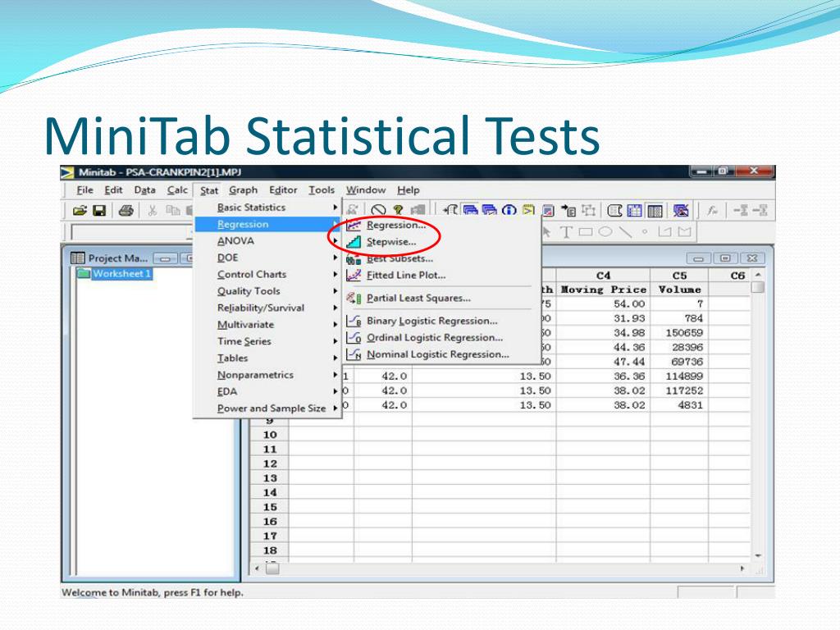Expand the DOE submenu
Screen dimensions: 840x630
click(267, 258)
